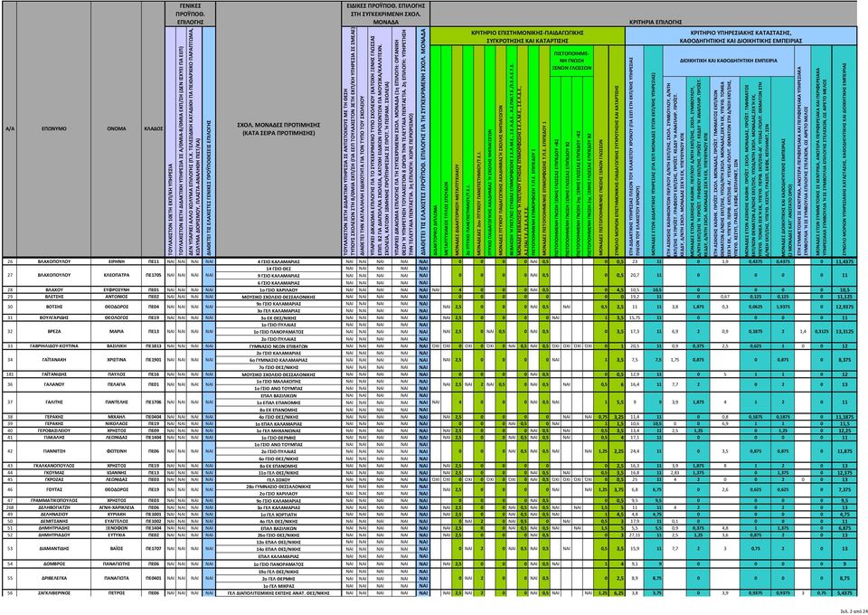
Task: Click school cell 1ο ΓΕΛ ΧΟΡΤΙΑΤΗ
Action: 278,515
